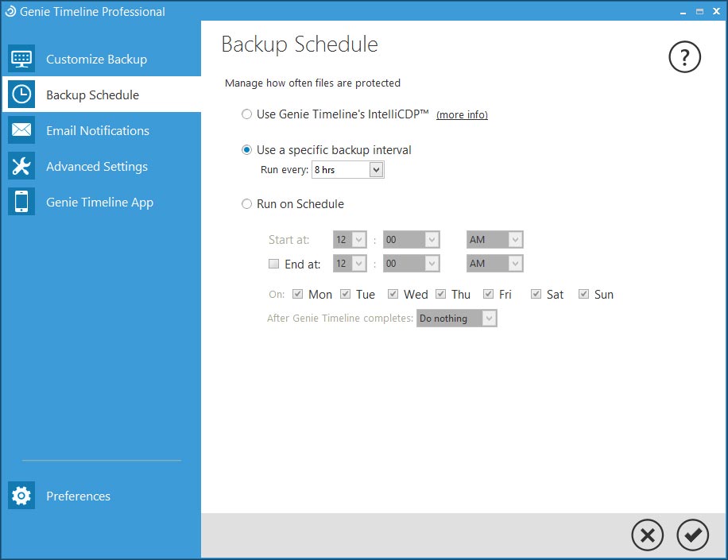Minimize the Genie Timeline window

point(683,12)
